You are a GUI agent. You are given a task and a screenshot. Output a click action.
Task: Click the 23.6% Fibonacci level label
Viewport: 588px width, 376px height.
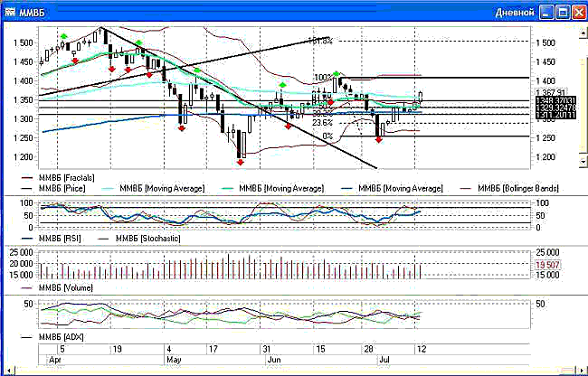click(323, 123)
